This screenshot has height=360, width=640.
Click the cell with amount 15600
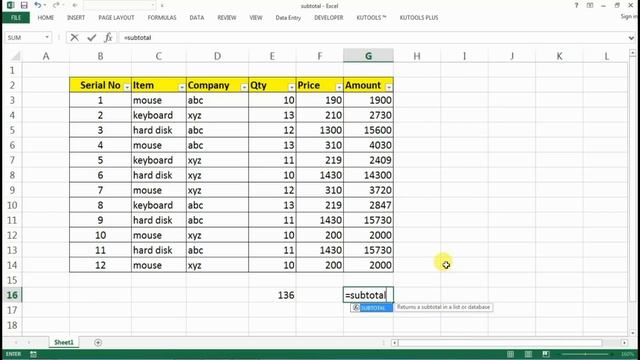(x=369, y=130)
